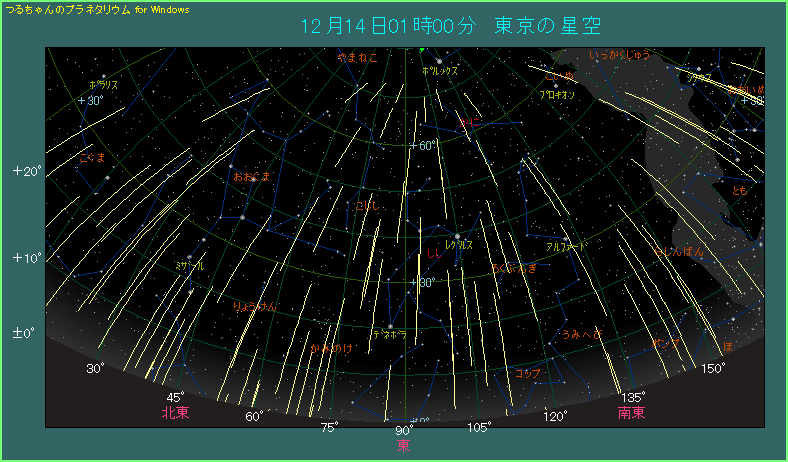The image size is (788, 462).
Task: Click the おおぐま constellation name
Action: point(251,176)
